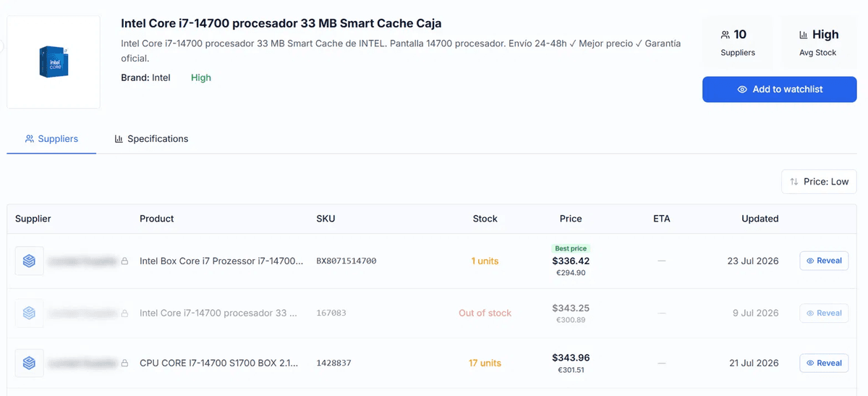Sort table by Stock column header
Image resolution: width=868 pixels, height=396 pixels.
[x=485, y=219]
